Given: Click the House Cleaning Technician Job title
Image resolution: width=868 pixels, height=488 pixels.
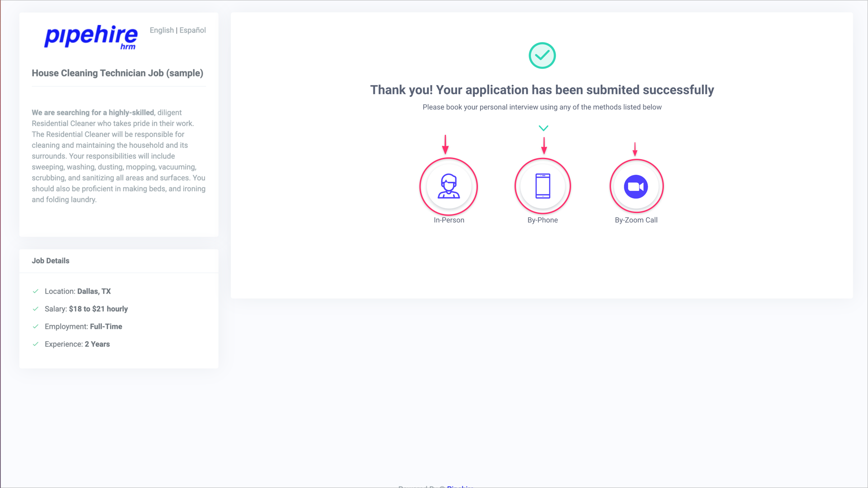Looking at the screenshot, I should (x=117, y=73).
